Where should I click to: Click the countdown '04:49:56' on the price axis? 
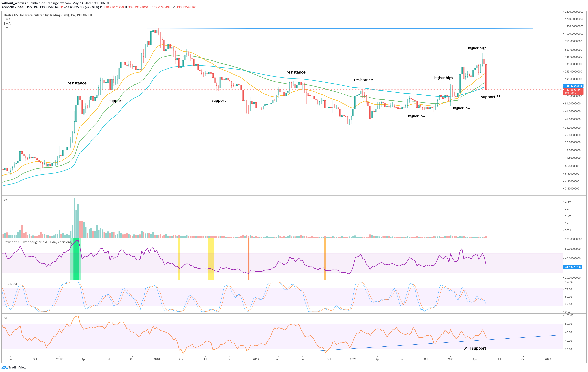point(570,93)
